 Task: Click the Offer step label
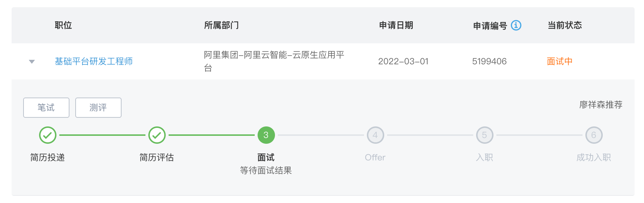click(375, 157)
